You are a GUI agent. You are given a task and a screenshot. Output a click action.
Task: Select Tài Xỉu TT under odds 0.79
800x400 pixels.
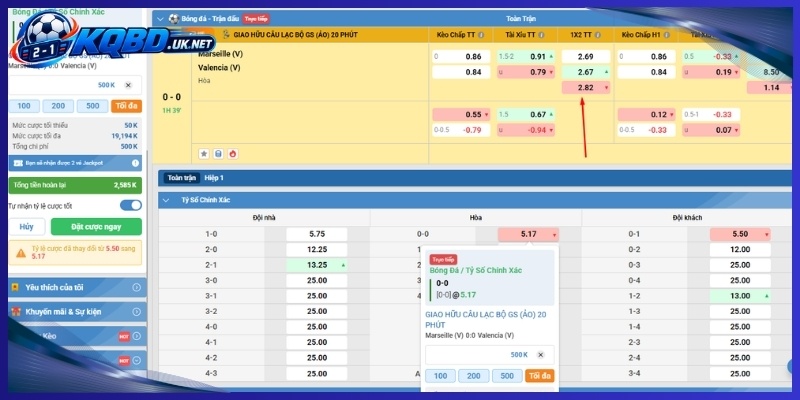[x=526, y=72]
